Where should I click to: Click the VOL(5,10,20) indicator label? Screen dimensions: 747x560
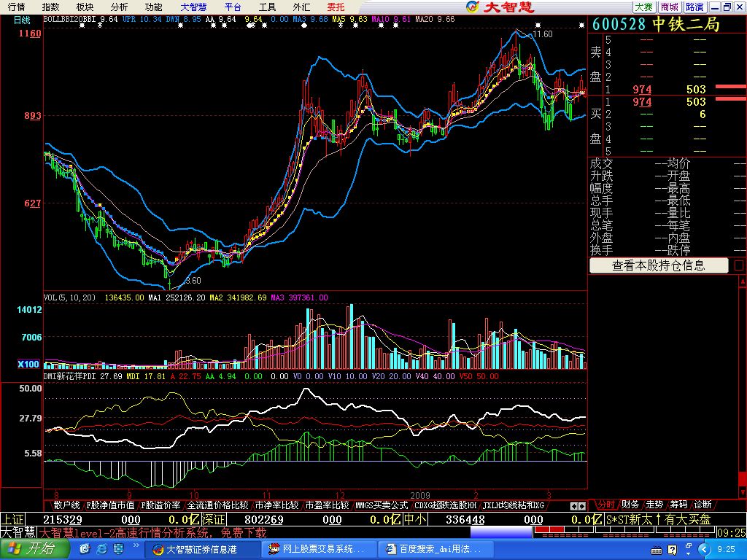click(x=69, y=297)
